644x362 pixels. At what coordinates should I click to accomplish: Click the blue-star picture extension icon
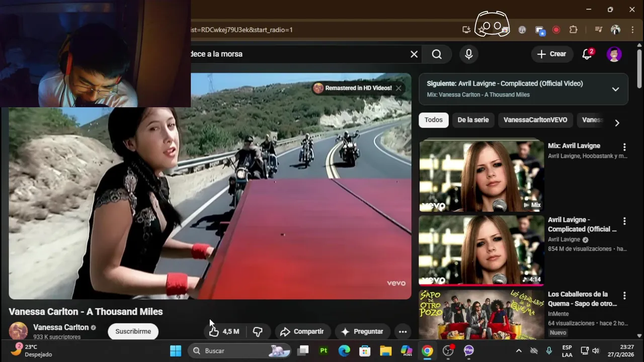[x=540, y=30]
